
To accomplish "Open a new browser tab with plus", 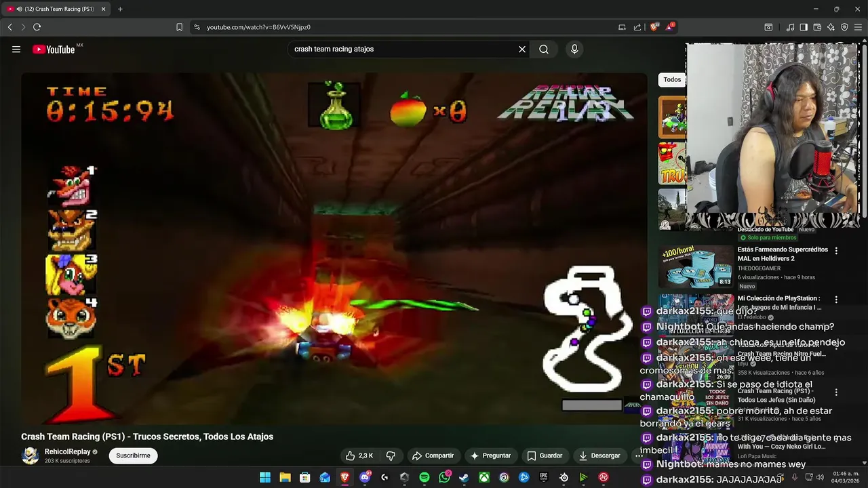I will 120,9.
